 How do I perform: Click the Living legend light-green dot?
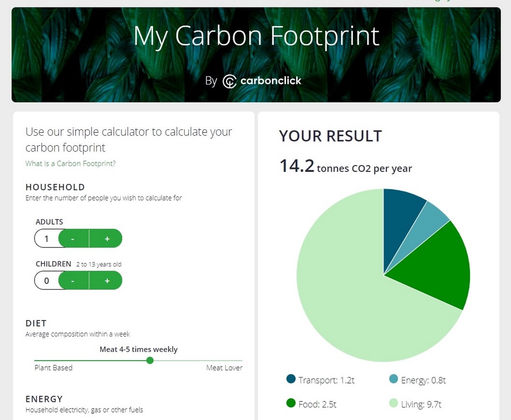394,403
